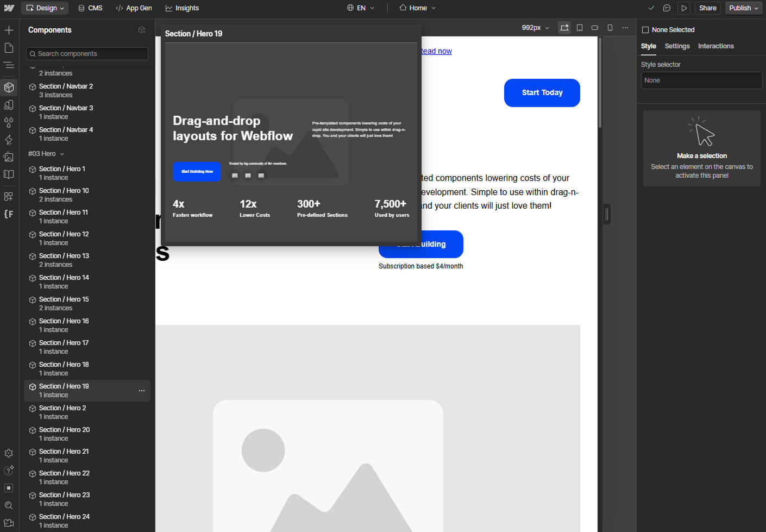Open options menu for Section / Hero 19
The width and height of the screenshot is (766, 532).
pos(142,391)
